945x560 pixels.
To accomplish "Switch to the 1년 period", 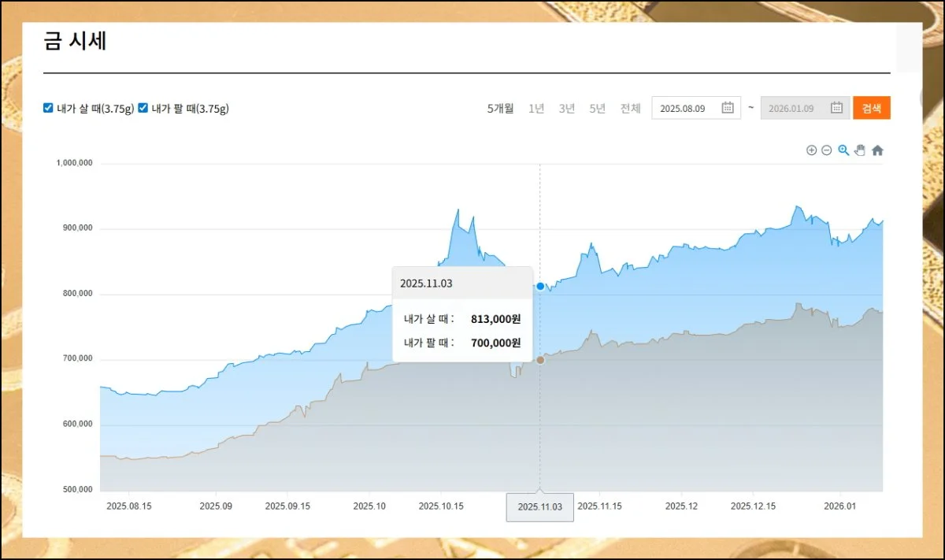I will pyautogui.click(x=536, y=109).
